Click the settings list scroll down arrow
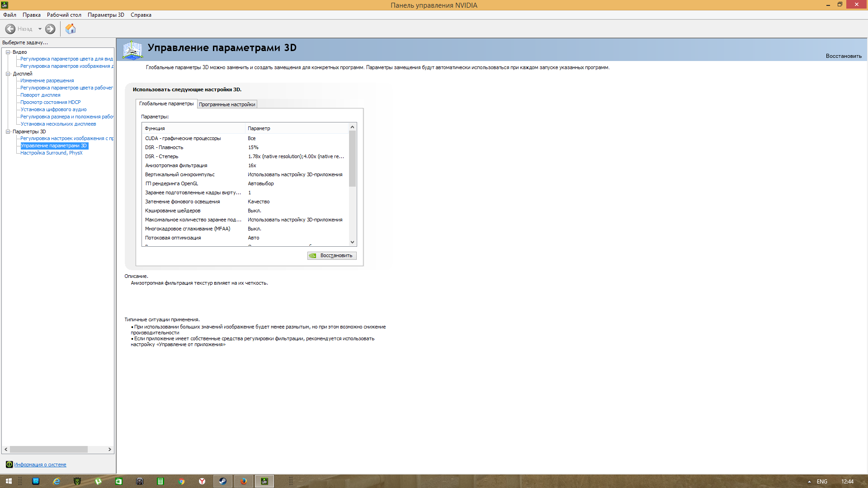Image resolution: width=868 pixels, height=488 pixels. click(353, 242)
